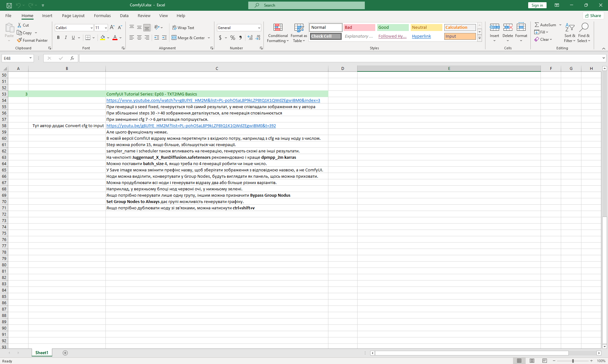Viewport: 608px width, 364px height.
Task: Click the Sort & Filter icon
Action: [x=569, y=28]
